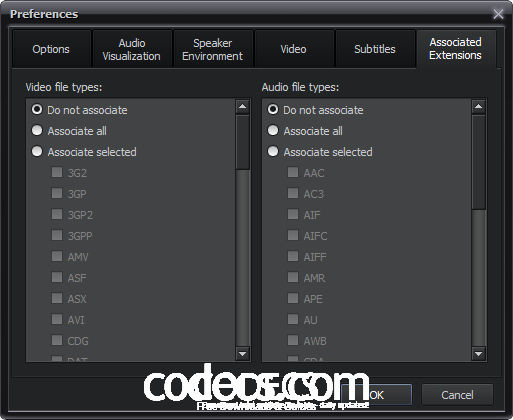The height and width of the screenshot is (420, 513).
Task: Click the audio list scroll down arrow
Action: 479,354
